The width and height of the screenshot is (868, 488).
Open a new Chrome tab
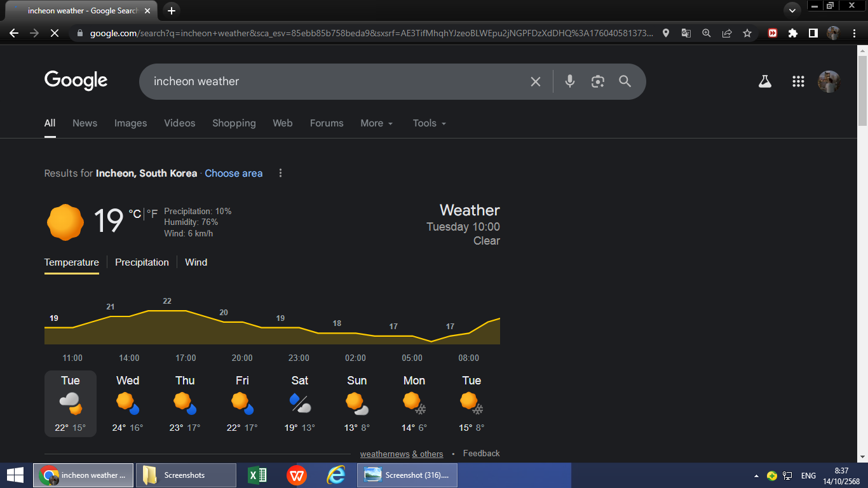pyautogui.click(x=171, y=11)
